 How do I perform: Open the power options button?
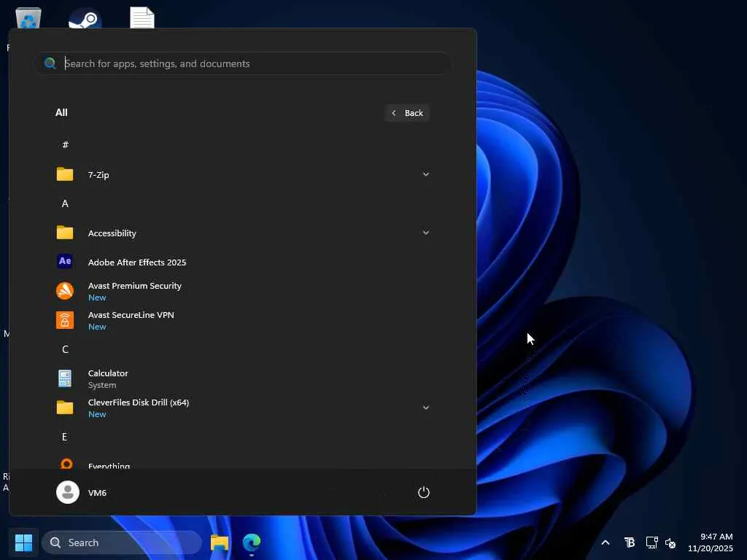pyautogui.click(x=424, y=492)
